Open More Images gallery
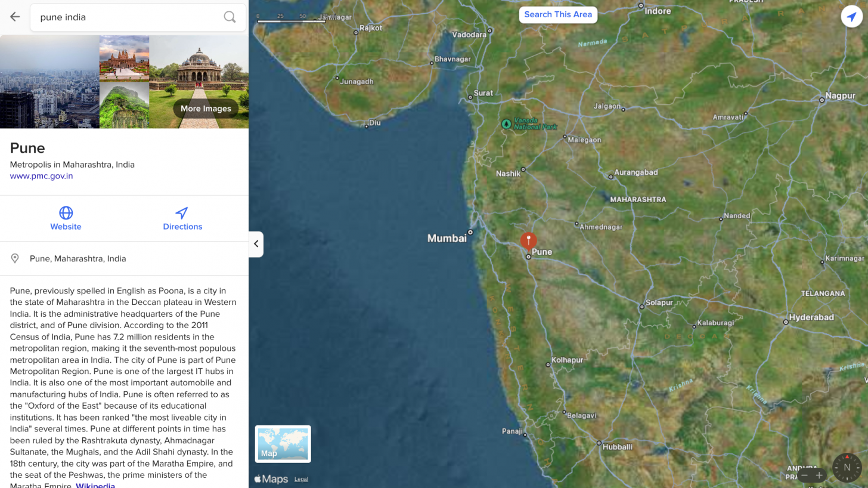The width and height of the screenshot is (868, 488). tap(206, 109)
